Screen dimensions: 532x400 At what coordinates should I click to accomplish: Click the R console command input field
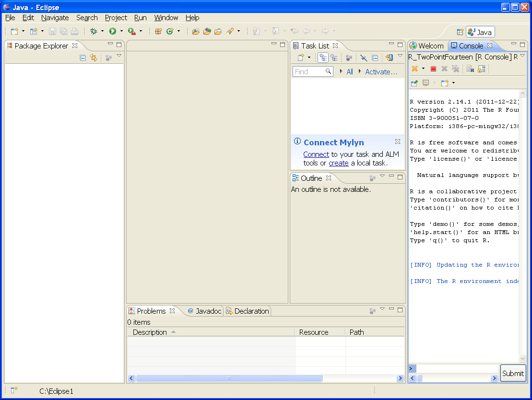pos(457,368)
